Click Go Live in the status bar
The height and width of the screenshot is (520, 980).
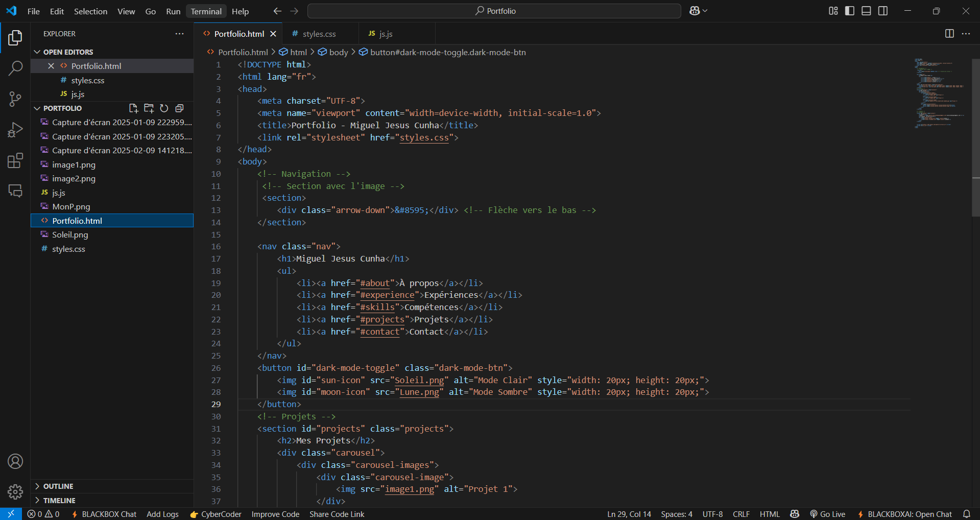point(828,514)
